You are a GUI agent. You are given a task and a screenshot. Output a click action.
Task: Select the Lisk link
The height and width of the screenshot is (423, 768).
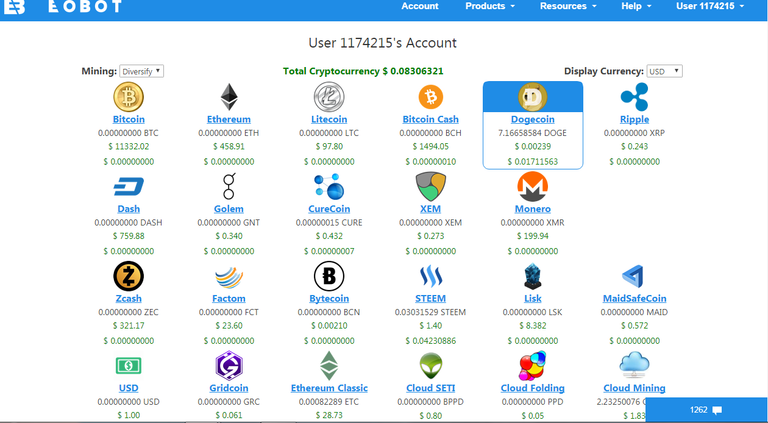click(533, 299)
